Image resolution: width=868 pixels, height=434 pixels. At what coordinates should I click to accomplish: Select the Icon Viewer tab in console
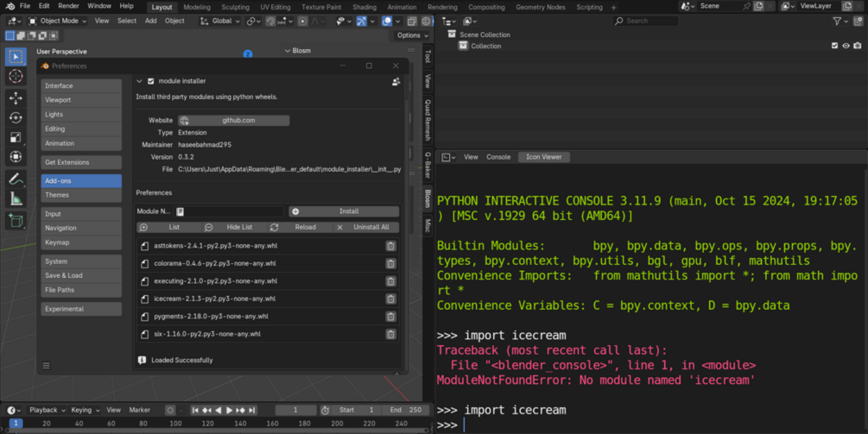coord(543,158)
